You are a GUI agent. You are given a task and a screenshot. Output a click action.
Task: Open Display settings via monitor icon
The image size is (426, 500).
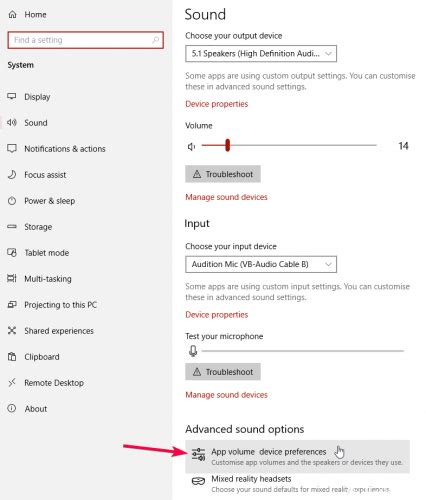coord(12,96)
